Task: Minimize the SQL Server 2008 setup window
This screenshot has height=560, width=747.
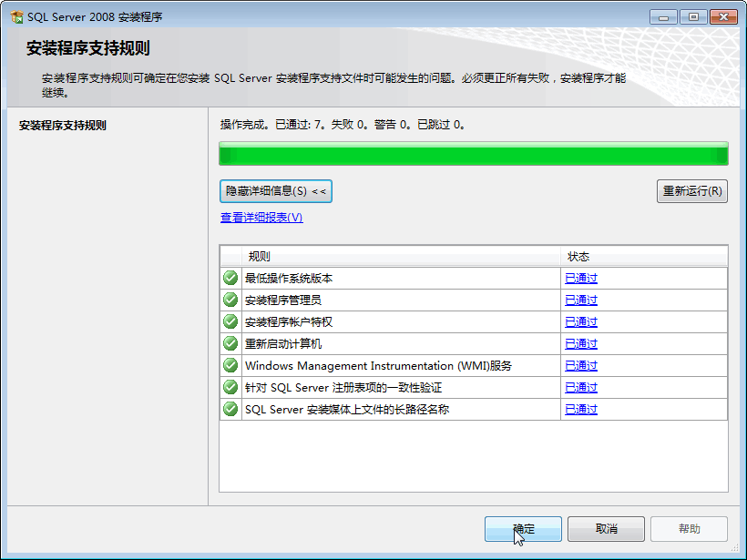Action: (663, 17)
